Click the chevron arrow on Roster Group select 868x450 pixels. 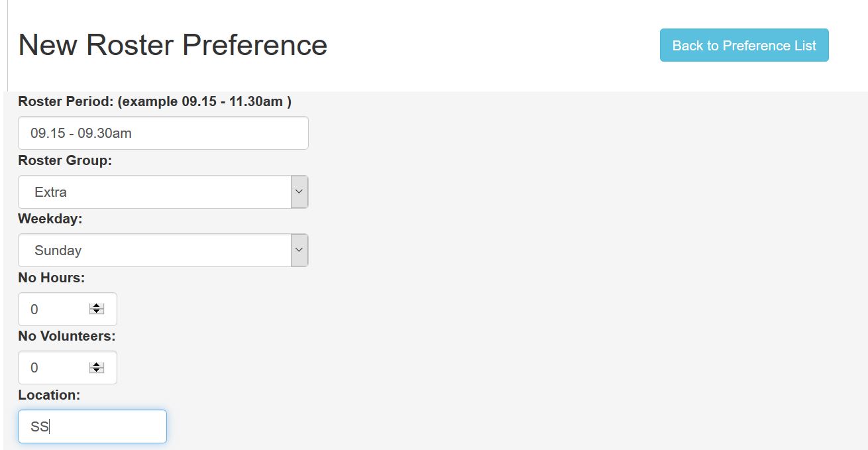tap(299, 192)
